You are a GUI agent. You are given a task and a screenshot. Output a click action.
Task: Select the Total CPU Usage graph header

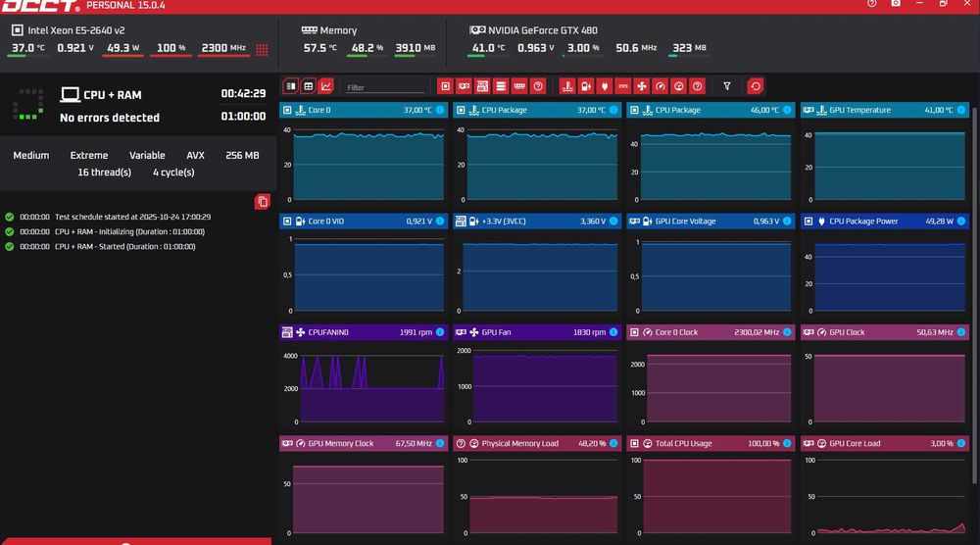(710, 444)
